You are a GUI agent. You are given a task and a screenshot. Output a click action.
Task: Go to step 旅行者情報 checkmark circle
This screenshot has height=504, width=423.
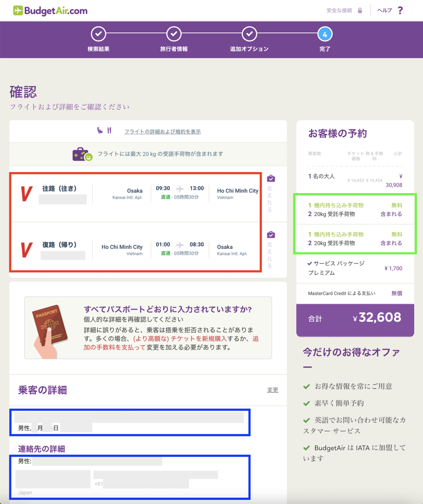point(174,34)
